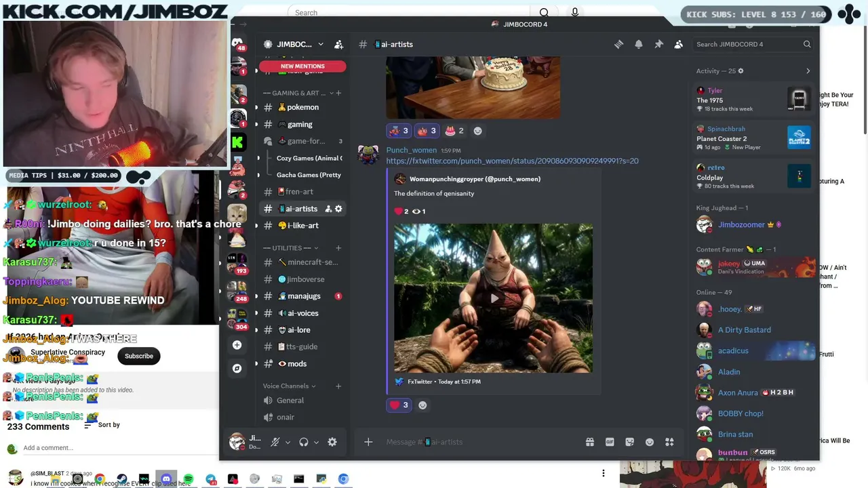Click the Search JIMBOCORD 4 field
Image resolution: width=868 pixels, height=488 pixels.
click(x=753, y=44)
